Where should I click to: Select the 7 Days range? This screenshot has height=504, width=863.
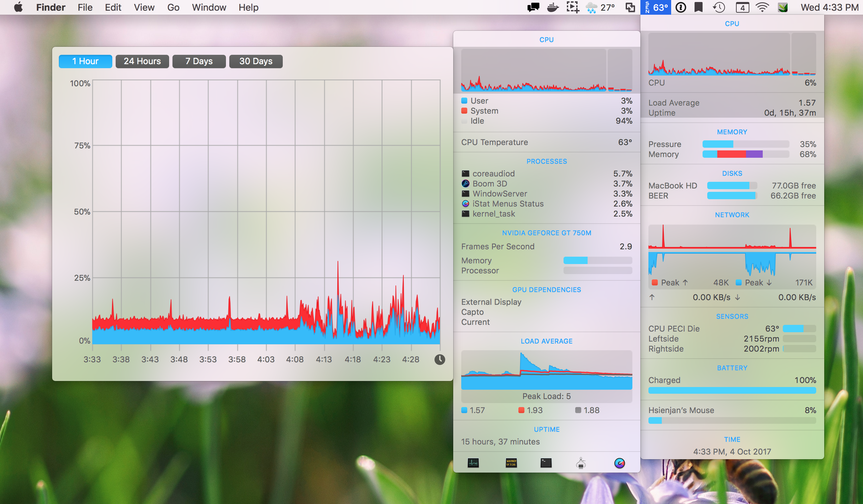[x=199, y=61]
